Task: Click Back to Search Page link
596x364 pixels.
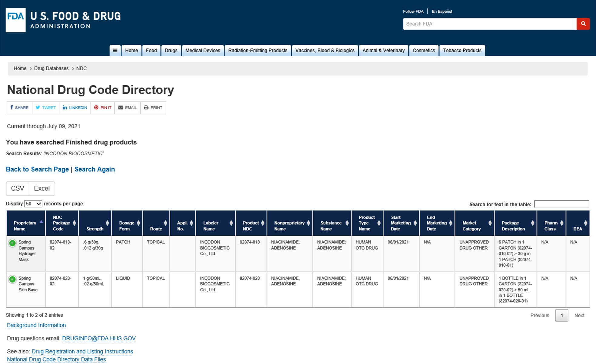Action: (x=37, y=169)
